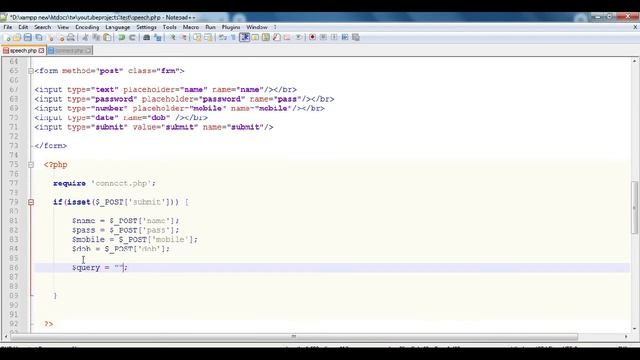
Task: Toggle the highlighted indent guide button
Action: click(244, 38)
